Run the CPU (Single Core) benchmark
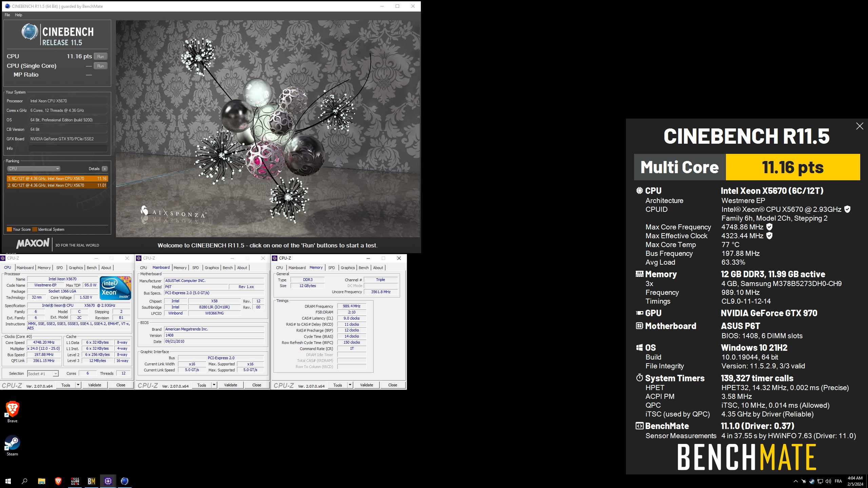The height and width of the screenshot is (488, 868). click(101, 66)
